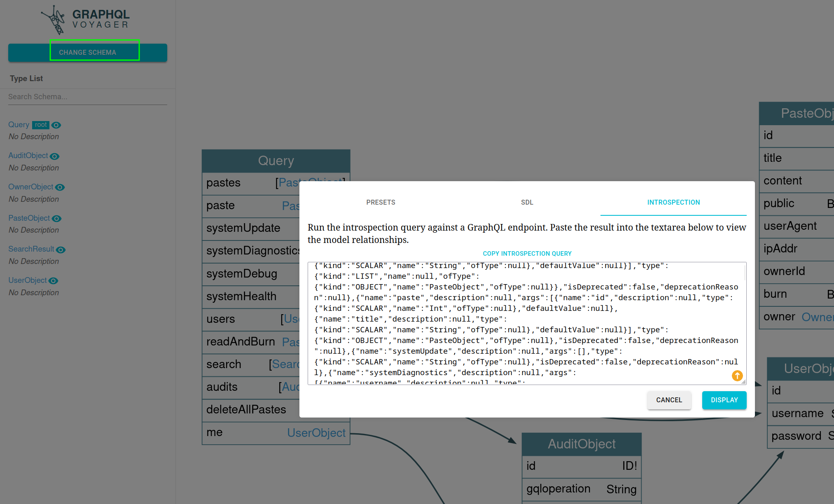Click Copy Introspection Query link
Screen dimensions: 834x504
click(527, 254)
